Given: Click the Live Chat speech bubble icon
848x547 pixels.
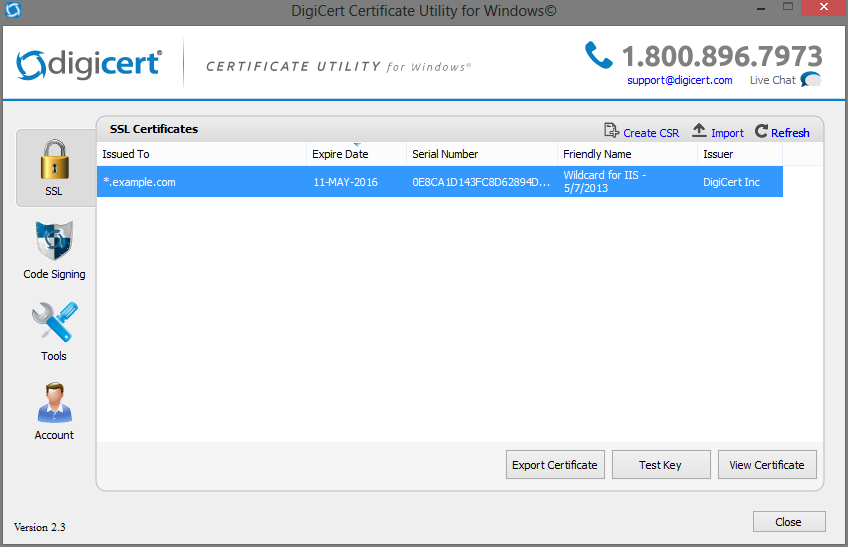Looking at the screenshot, I should (x=811, y=80).
